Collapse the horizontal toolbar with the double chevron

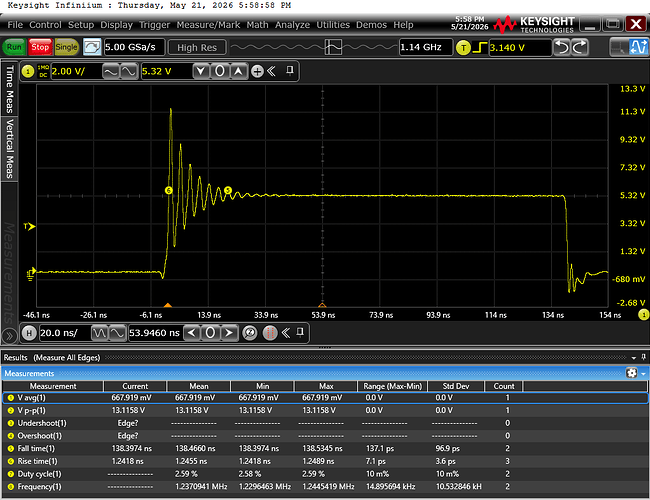[286, 333]
